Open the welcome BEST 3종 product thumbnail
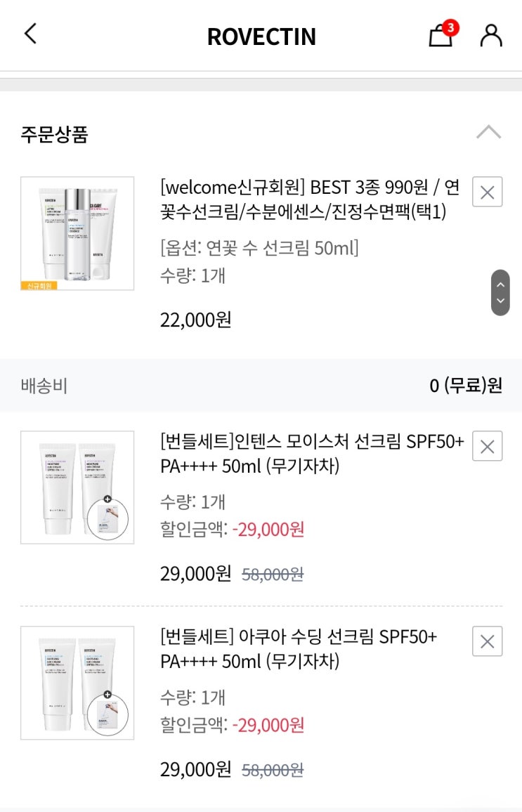522x812 pixels. coord(77,233)
